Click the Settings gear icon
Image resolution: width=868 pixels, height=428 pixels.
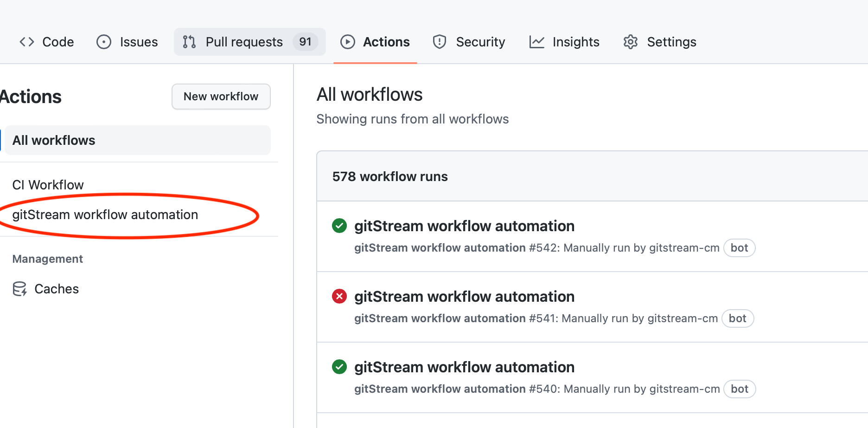point(631,42)
